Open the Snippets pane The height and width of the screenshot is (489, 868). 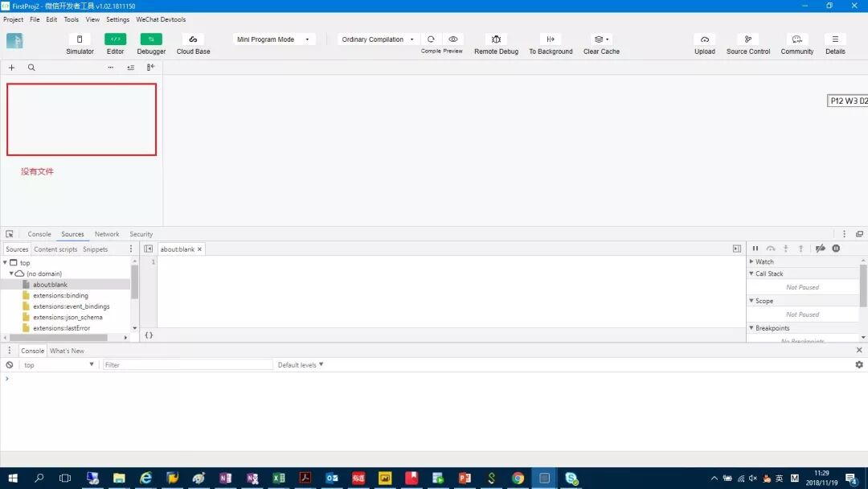(x=95, y=249)
